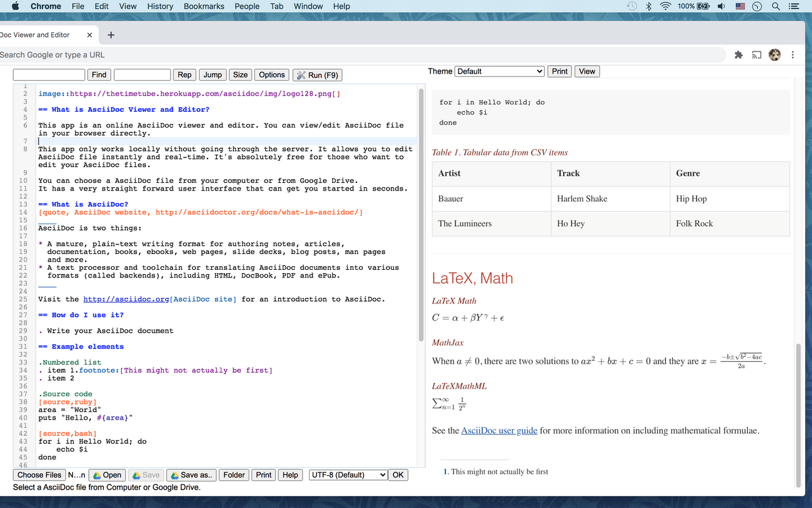Click http://asciidoc.org link in editor
Viewport: 812px width, 508px height.
click(x=126, y=299)
